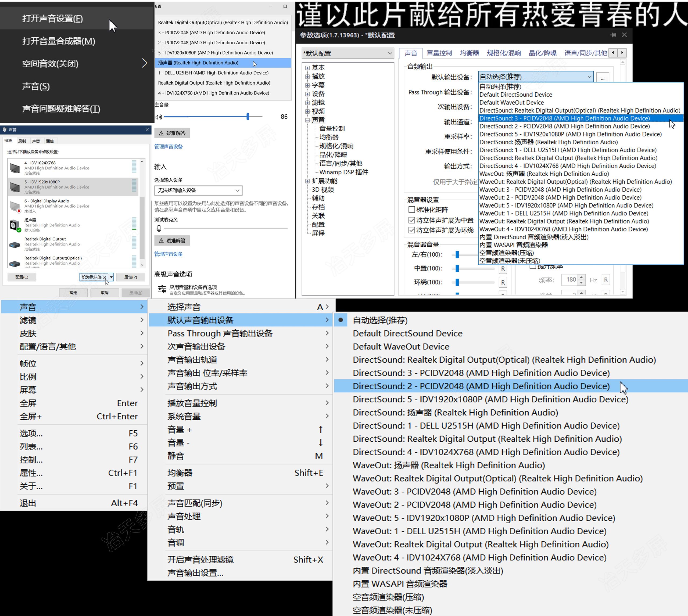The width and height of the screenshot is (688, 616).
Task: Open the 滤镜 submenu in PotPlayer menu
Action: (74, 320)
